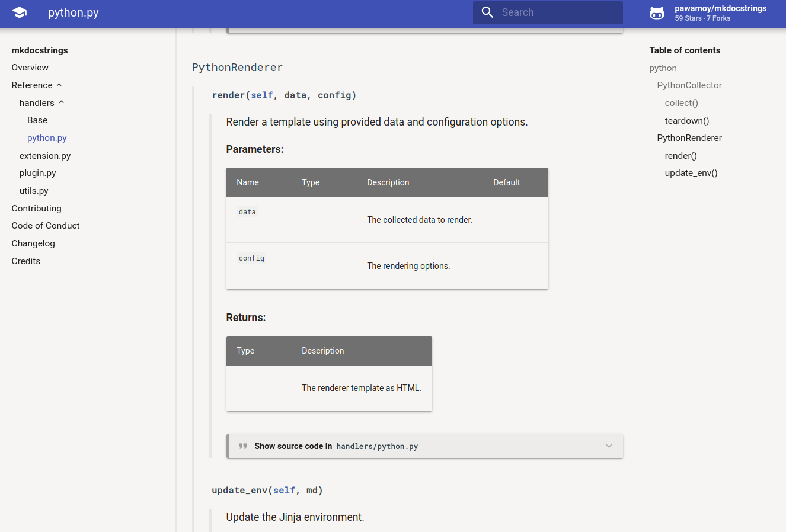Select the Base page under handlers
The height and width of the screenshot is (532, 786).
[37, 120]
